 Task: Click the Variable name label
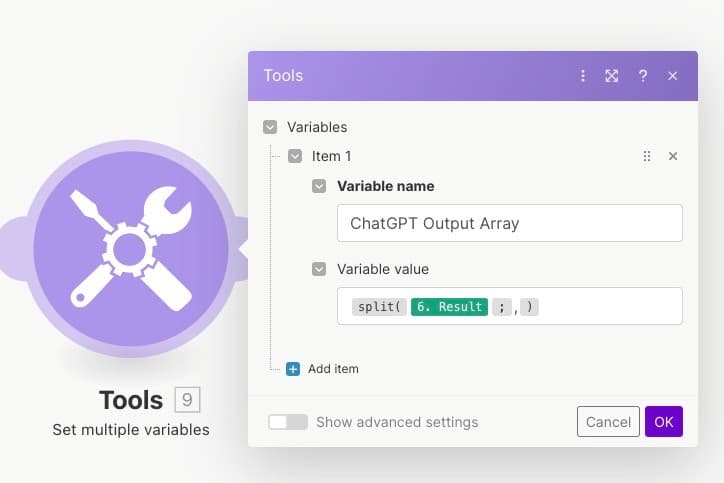pos(386,186)
